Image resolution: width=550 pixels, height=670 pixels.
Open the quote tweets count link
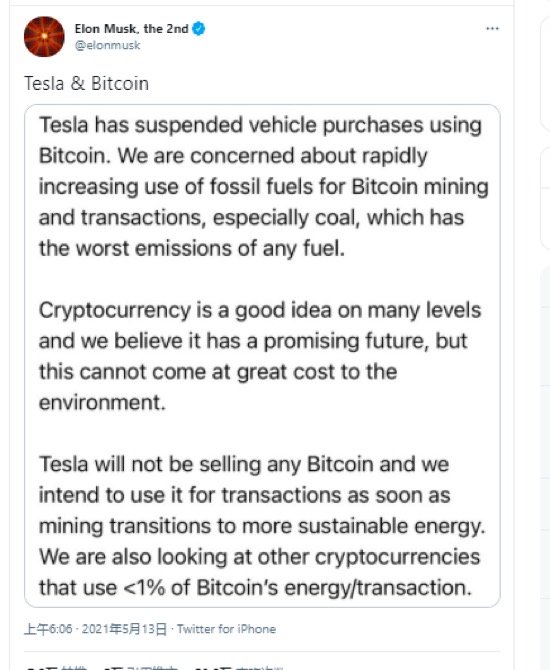(x=141, y=667)
